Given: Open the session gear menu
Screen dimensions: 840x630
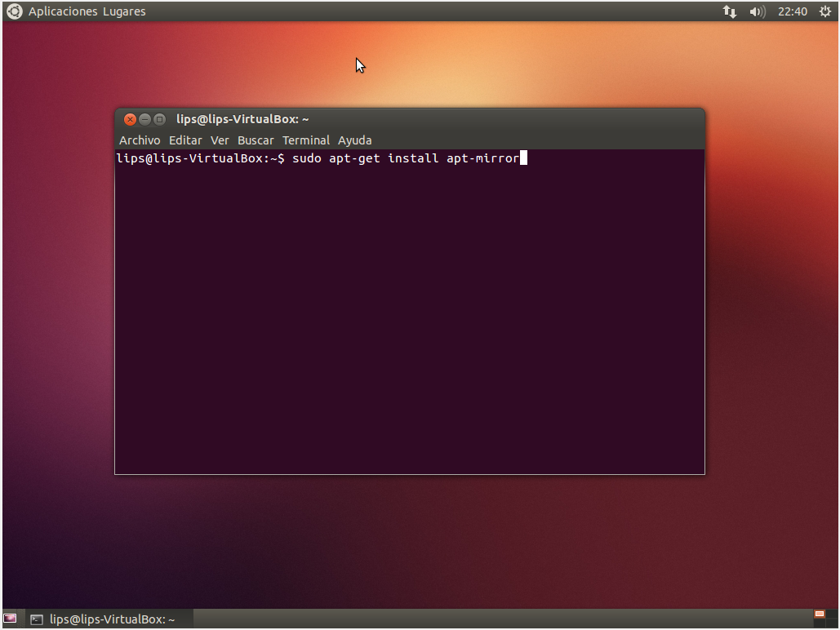Looking at the screenshot, I should 824,11.
